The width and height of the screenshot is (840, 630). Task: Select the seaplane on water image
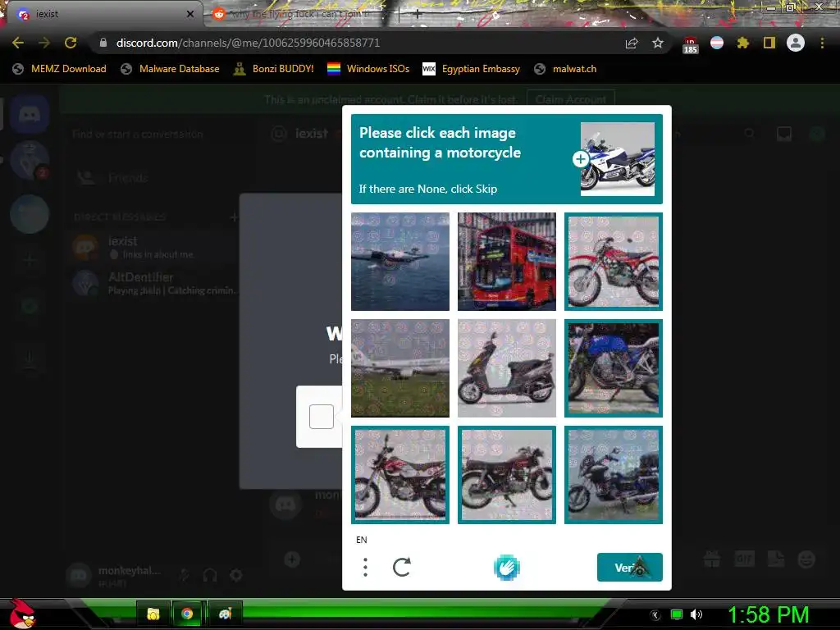(400, 262)
